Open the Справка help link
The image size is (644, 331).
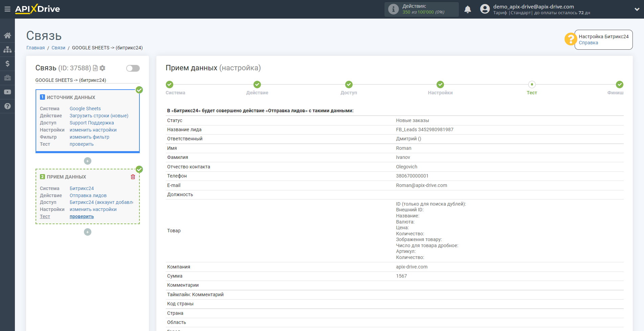click(588, 43)
